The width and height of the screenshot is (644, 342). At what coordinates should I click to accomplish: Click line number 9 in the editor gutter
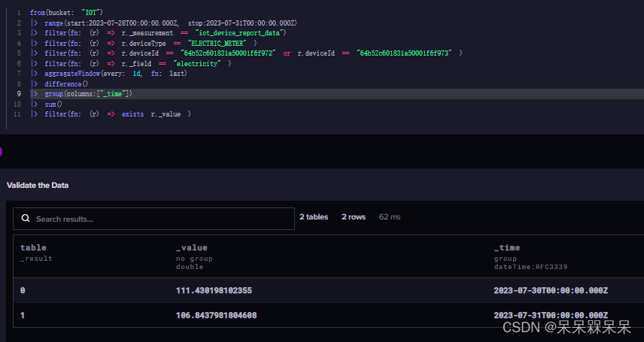click(x=19, y=94)
